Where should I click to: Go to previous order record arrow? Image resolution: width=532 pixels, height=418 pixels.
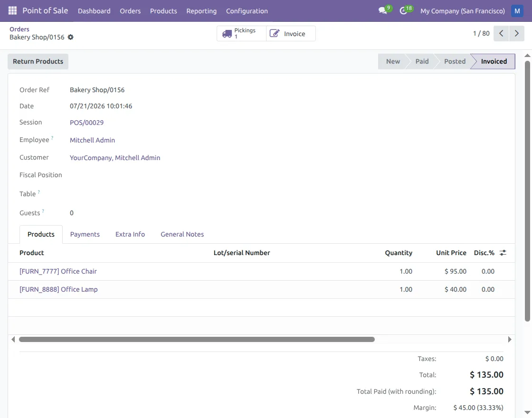(501, 33)
